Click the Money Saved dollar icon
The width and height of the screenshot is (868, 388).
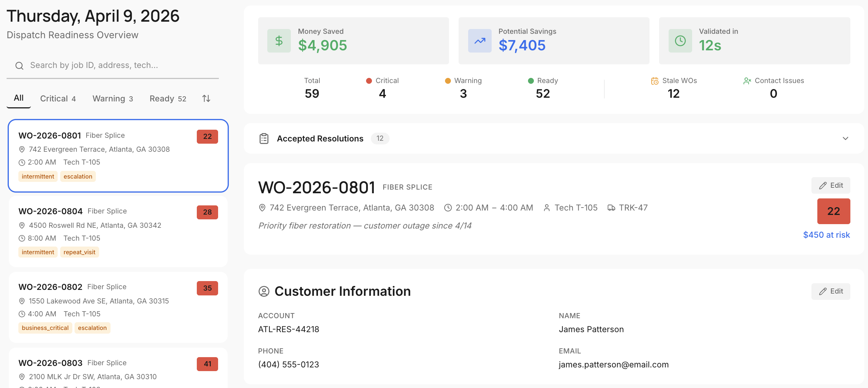[279, 41]
